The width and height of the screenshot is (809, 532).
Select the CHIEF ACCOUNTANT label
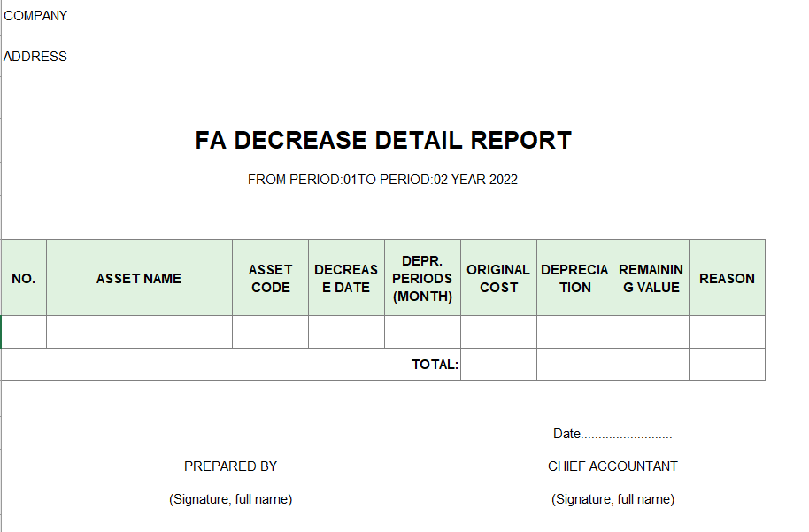[x=613, y=466]
